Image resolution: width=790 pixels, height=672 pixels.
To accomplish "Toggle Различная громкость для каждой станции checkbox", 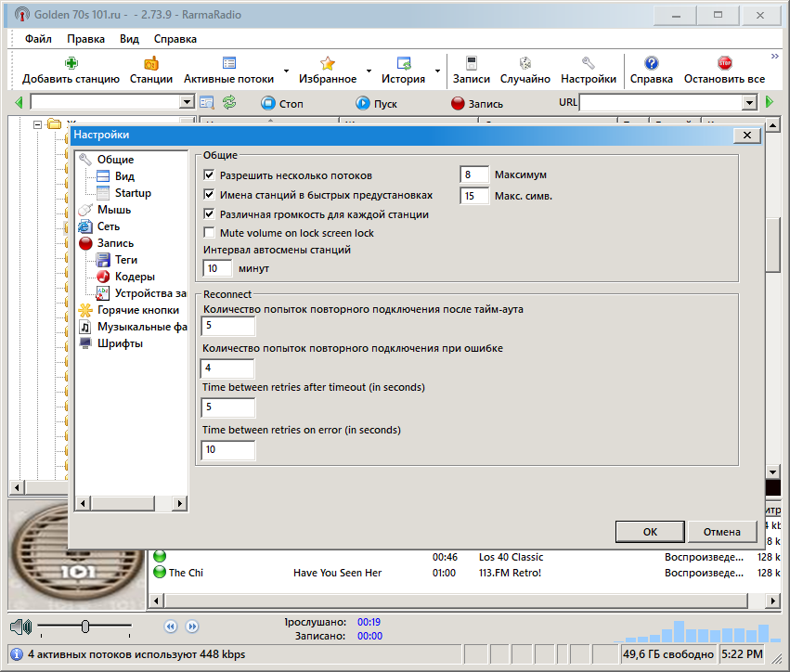I will pyautogui.click(x=209, y=214).
